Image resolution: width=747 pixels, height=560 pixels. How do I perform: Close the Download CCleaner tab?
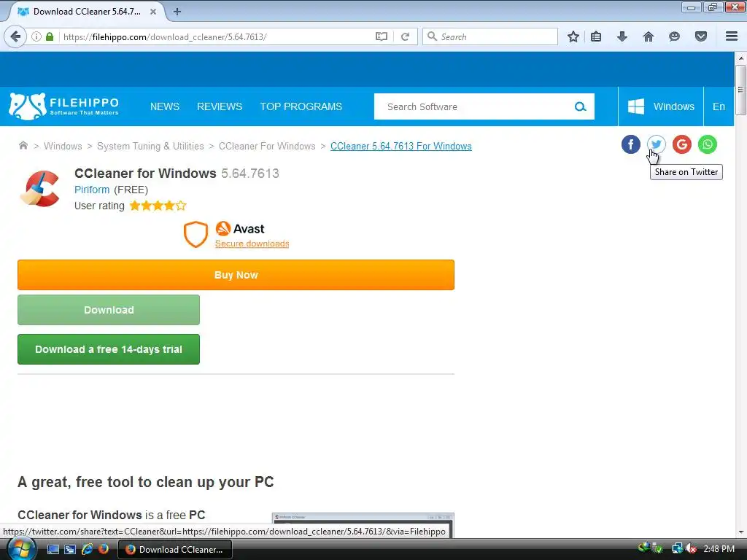[153, 12]
